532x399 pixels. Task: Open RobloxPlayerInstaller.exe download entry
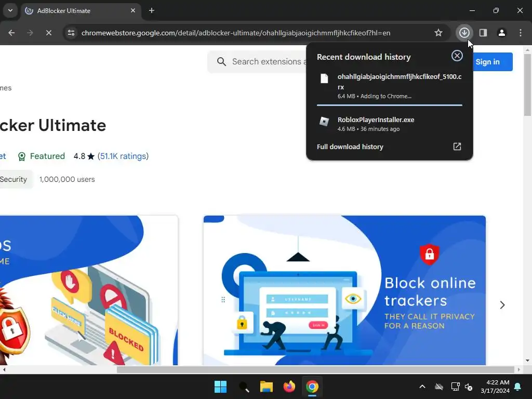(390, 124)
